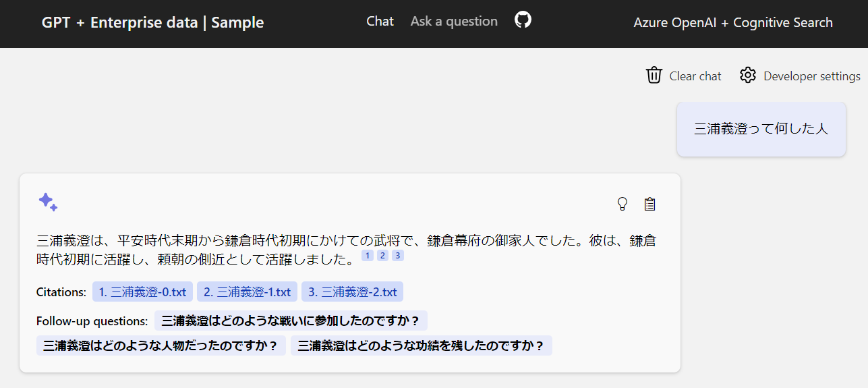This screenshot has height=388, width=868.
Task: Open citation 1. 三浦義澄-0.txt
Action: point(142,292)
